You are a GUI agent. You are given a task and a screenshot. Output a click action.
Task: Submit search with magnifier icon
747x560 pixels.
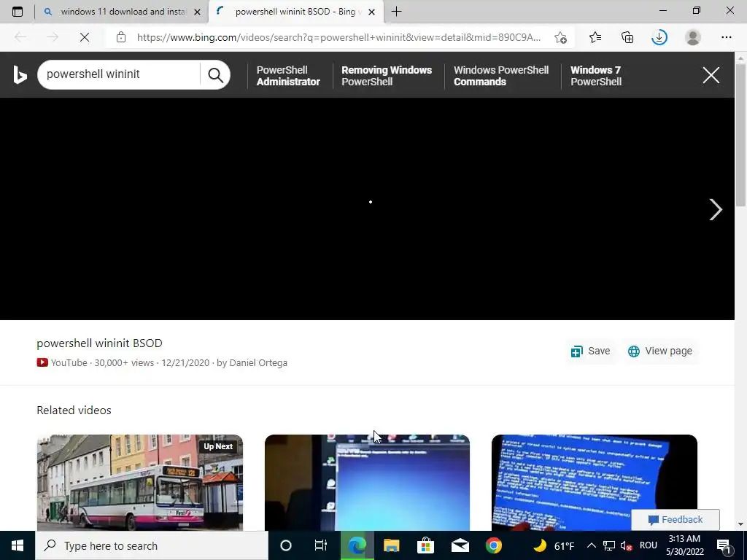click(215, 75)
